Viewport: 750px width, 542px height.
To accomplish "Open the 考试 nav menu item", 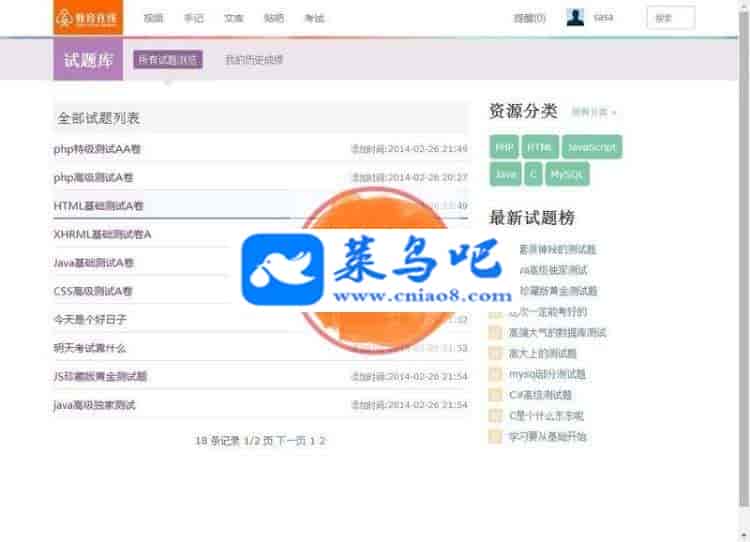I will [x=314, y=18].
